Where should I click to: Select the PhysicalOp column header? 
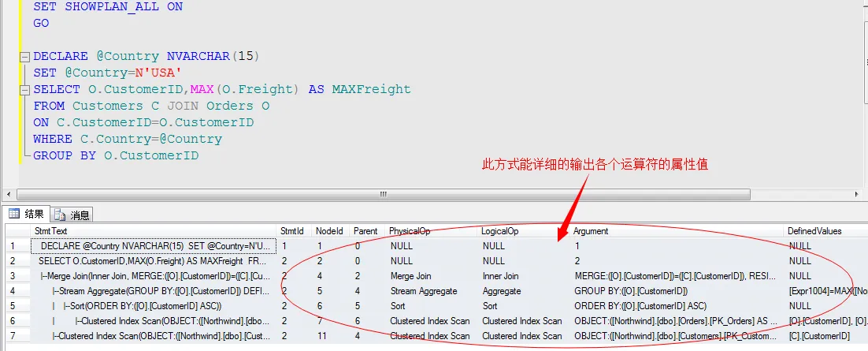point(432,231)
